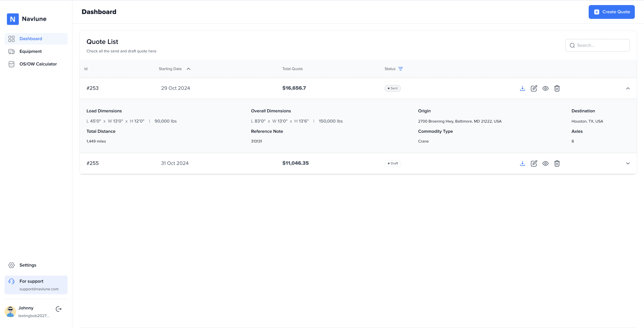Image resolution: width=644 pixels, height=328 pixels.
Task: Click the Id column header
Action: [86, 69]
